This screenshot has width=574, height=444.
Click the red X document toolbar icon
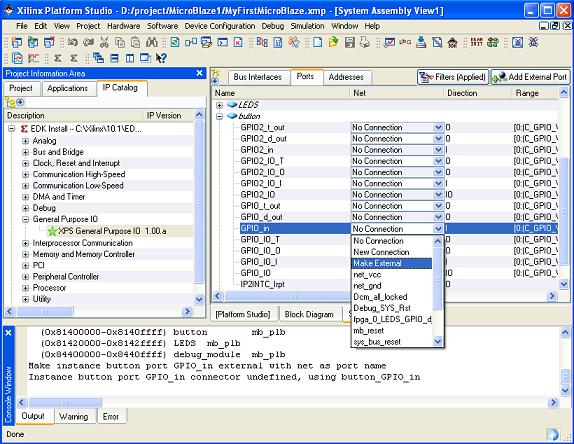238,42
